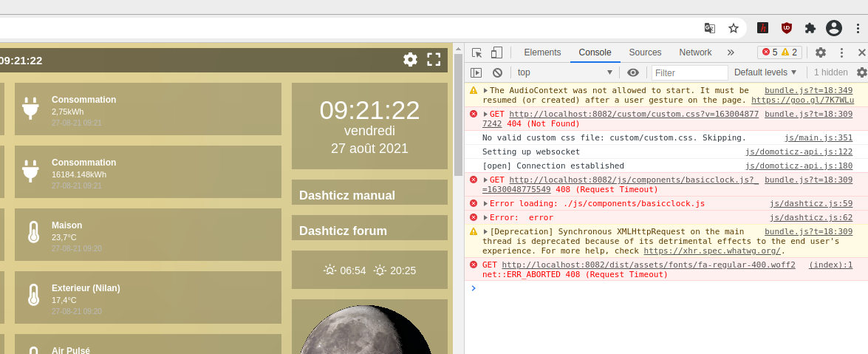Expand the 'Error: error' message
This screenshot has height=354, width=868.
tap(486, 218)
